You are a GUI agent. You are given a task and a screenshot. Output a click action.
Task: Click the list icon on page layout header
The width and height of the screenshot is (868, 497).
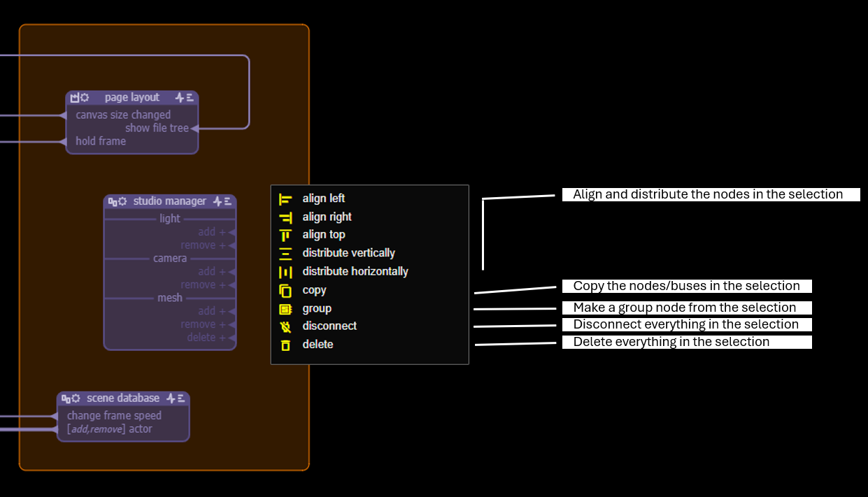pos(190,98)
